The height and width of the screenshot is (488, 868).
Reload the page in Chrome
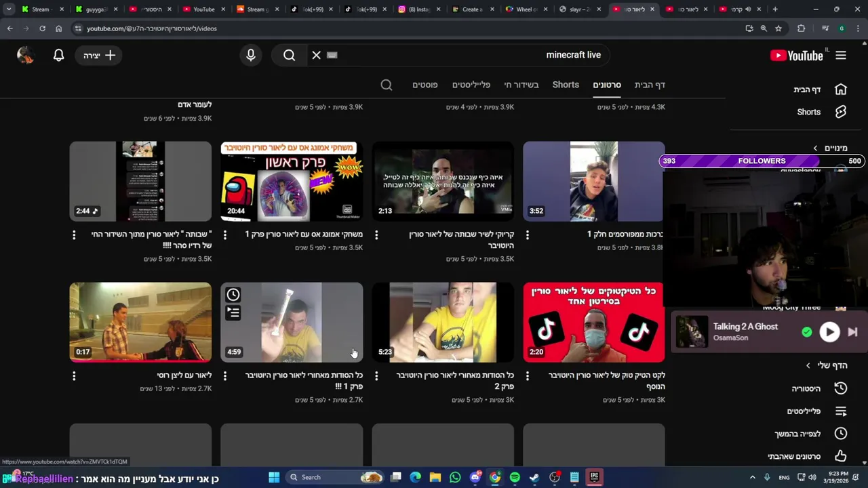[42, 28]
